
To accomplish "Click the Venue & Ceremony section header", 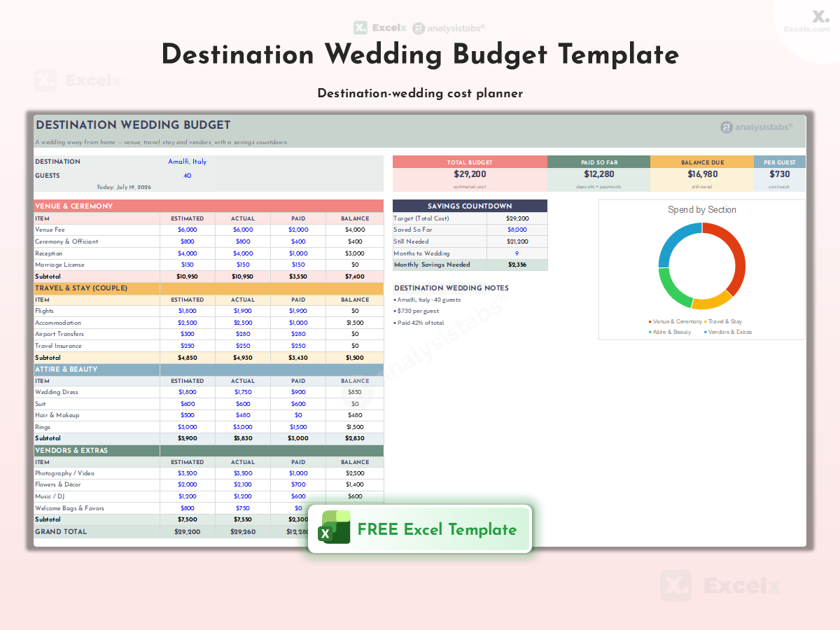I will coord(209,206).
